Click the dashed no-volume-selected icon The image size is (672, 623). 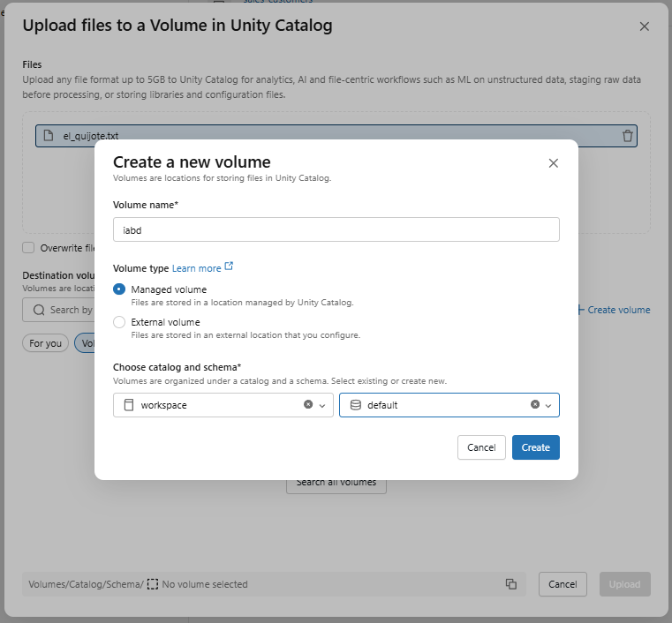coord(153,584)
